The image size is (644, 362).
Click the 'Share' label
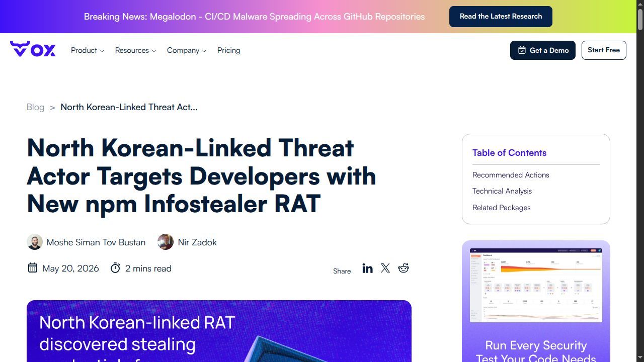coord(342,271)
